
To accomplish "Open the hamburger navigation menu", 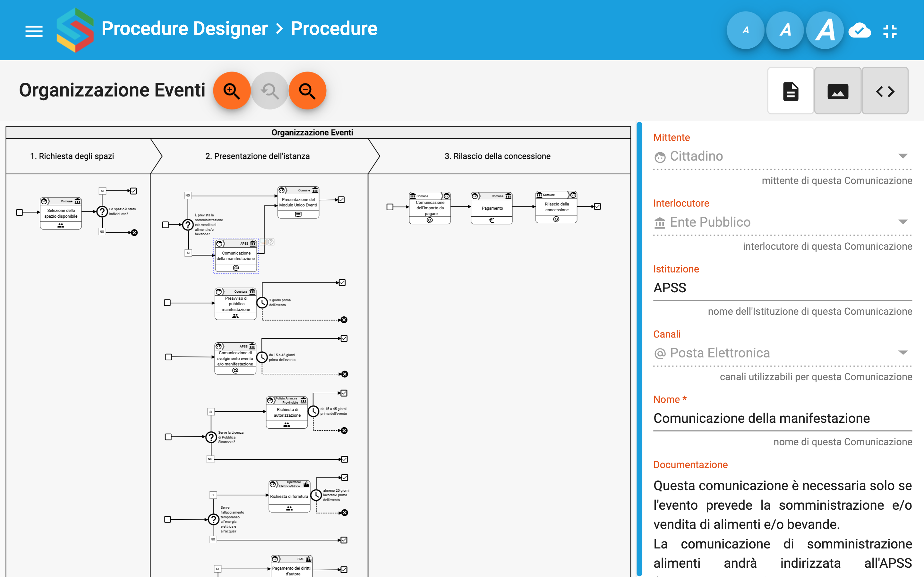I will point(34,30).
